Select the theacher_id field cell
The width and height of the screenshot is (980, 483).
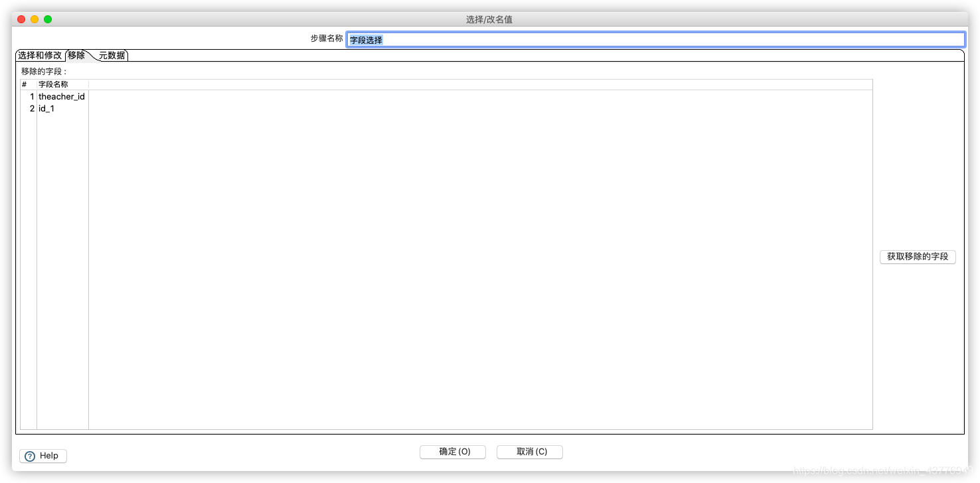coord(62,96)
